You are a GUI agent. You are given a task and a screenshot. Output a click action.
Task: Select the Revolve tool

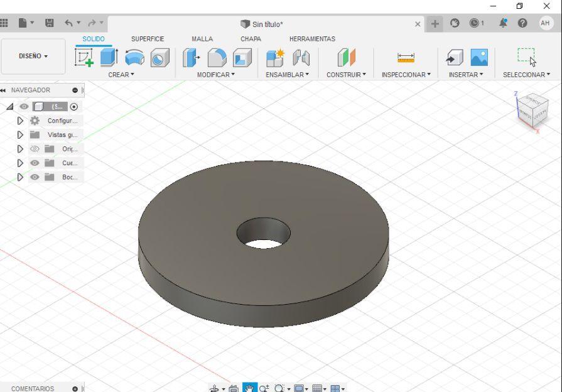[x=134, y=57]
